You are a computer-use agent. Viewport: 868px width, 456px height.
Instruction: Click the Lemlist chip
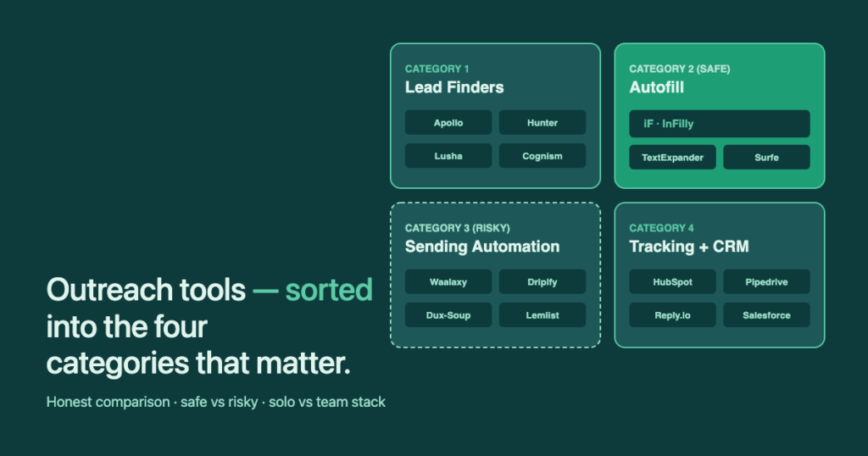click(x=542, y=315)
